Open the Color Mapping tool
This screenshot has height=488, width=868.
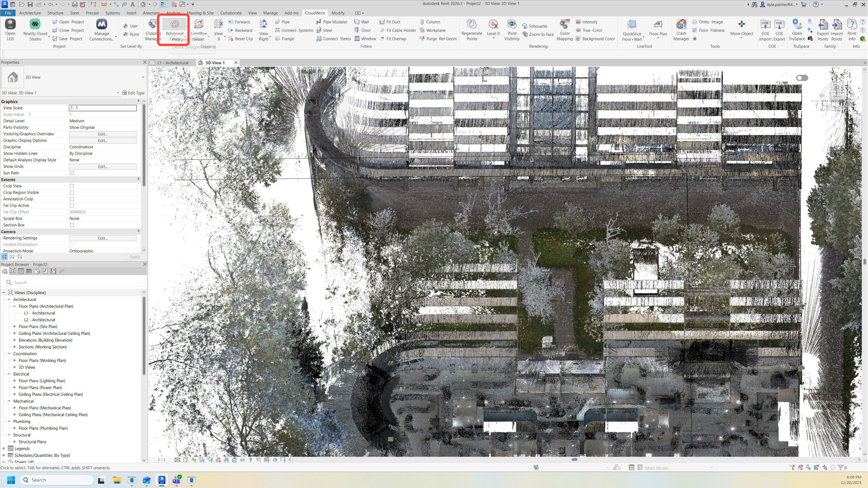pos(565,24)
